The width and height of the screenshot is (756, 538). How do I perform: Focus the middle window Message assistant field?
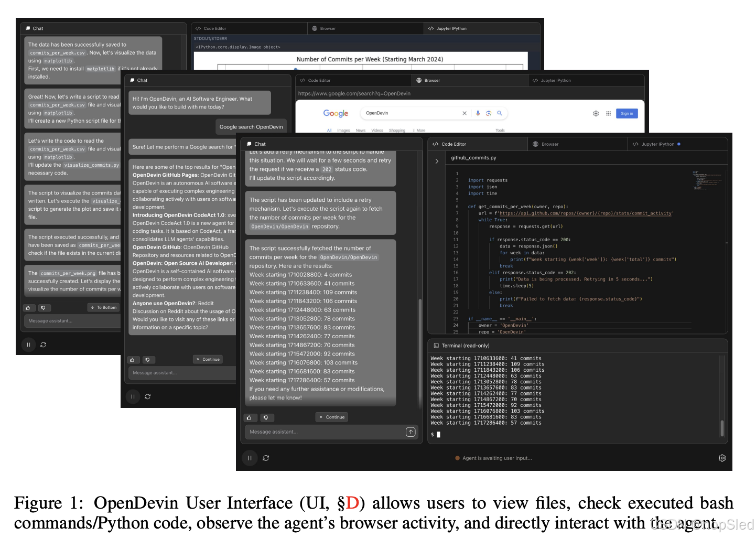[x=182, y=373]
